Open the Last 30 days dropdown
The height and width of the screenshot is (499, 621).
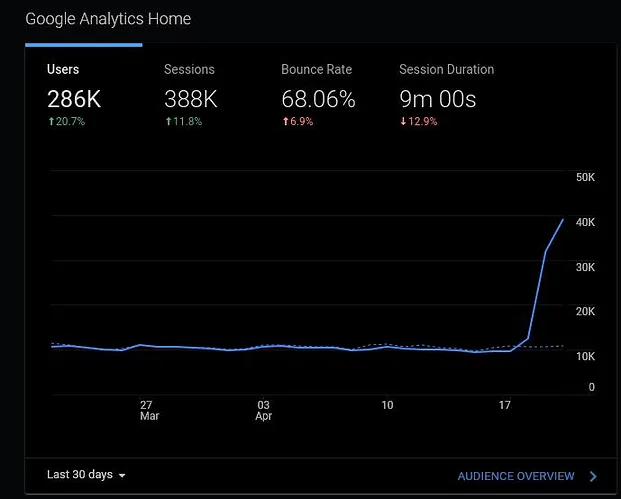(x=86, y=474)
